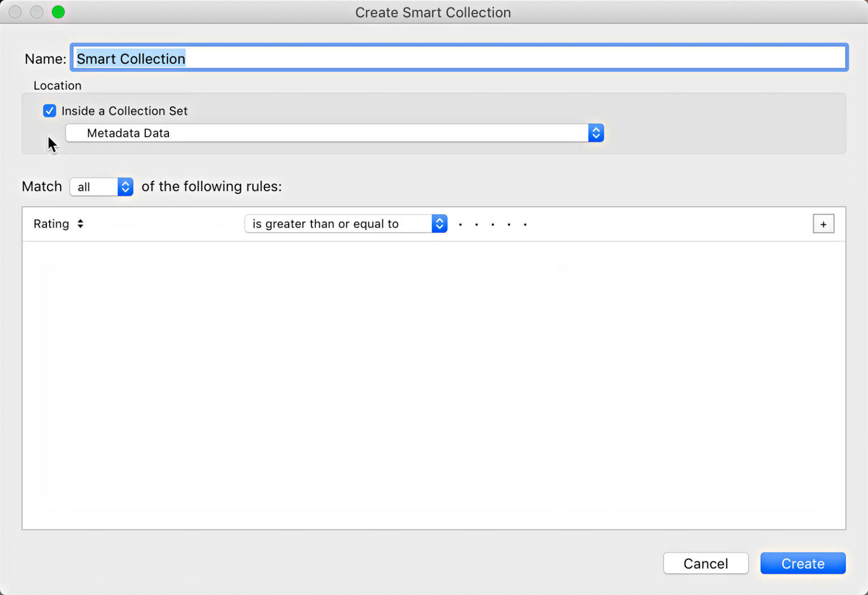
Task: Set rating to five stars
Action: (x=525, y=224)
